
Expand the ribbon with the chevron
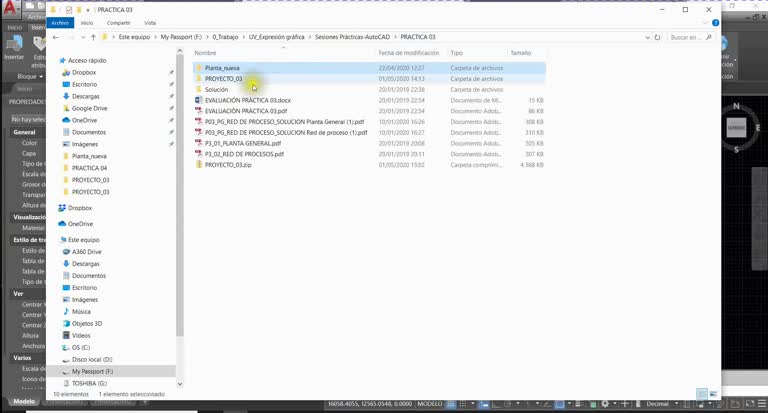click(x=705, y=23)
